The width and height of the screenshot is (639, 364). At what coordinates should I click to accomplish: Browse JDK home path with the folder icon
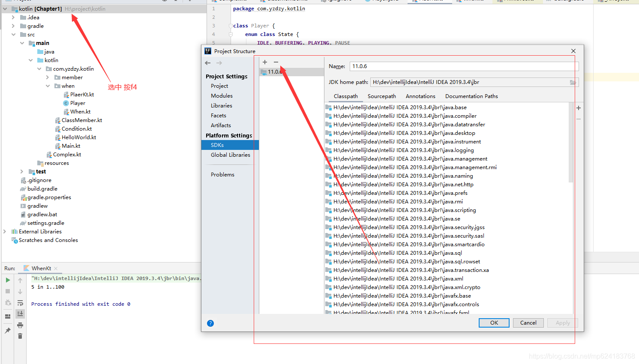tap(573, 82)
